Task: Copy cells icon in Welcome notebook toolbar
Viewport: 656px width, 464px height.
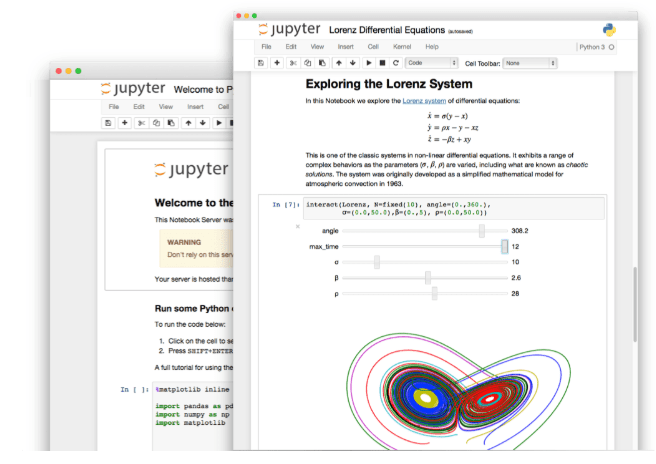Action: point(156,123)
